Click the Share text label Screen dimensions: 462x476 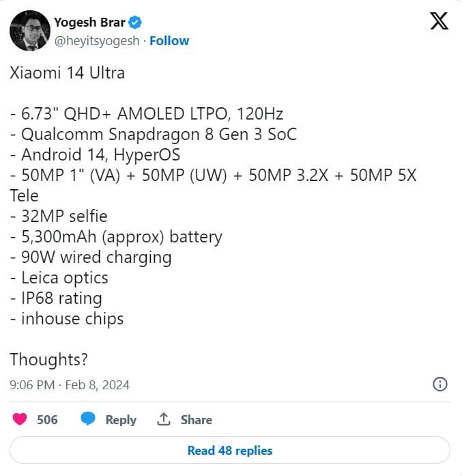coord(196,419)
